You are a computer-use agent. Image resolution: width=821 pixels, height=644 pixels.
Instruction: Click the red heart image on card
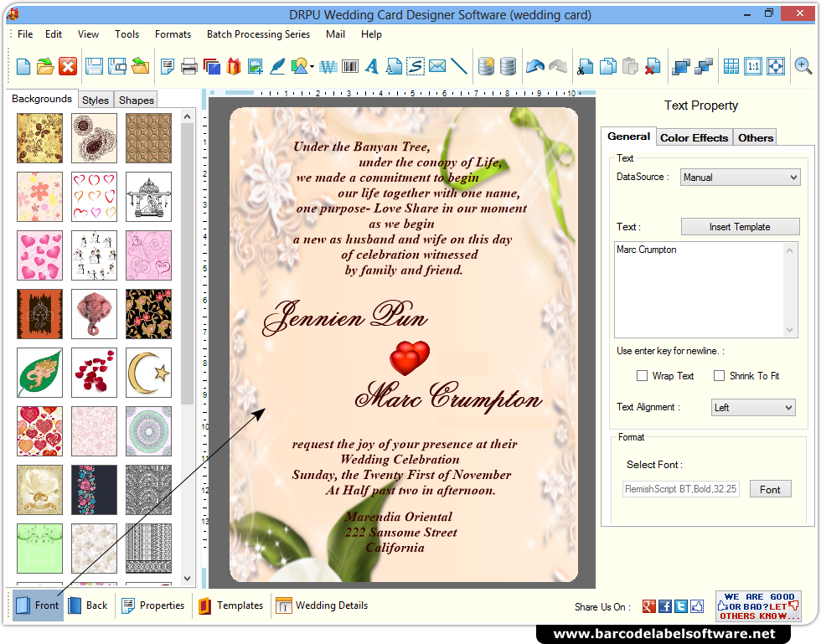[410, 358]
